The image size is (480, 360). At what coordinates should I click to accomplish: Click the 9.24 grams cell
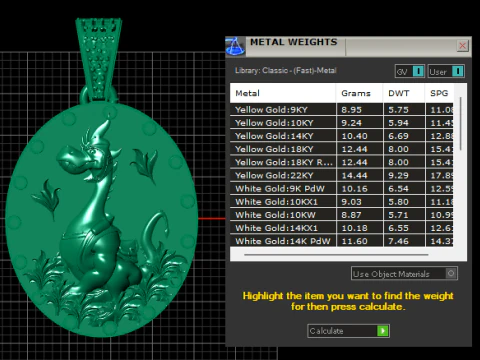[x=360, y=123]
